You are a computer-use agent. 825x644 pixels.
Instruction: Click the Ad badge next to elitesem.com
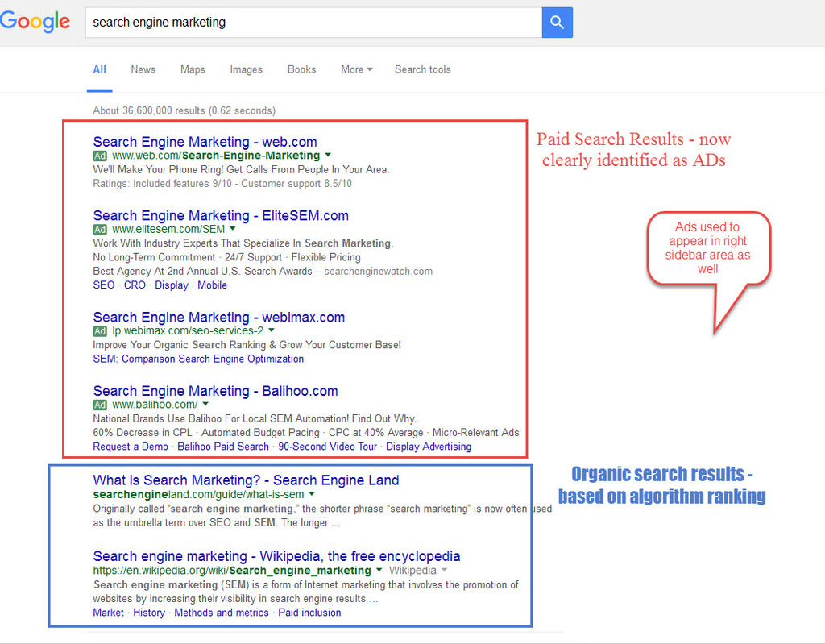tap(100, 230)
